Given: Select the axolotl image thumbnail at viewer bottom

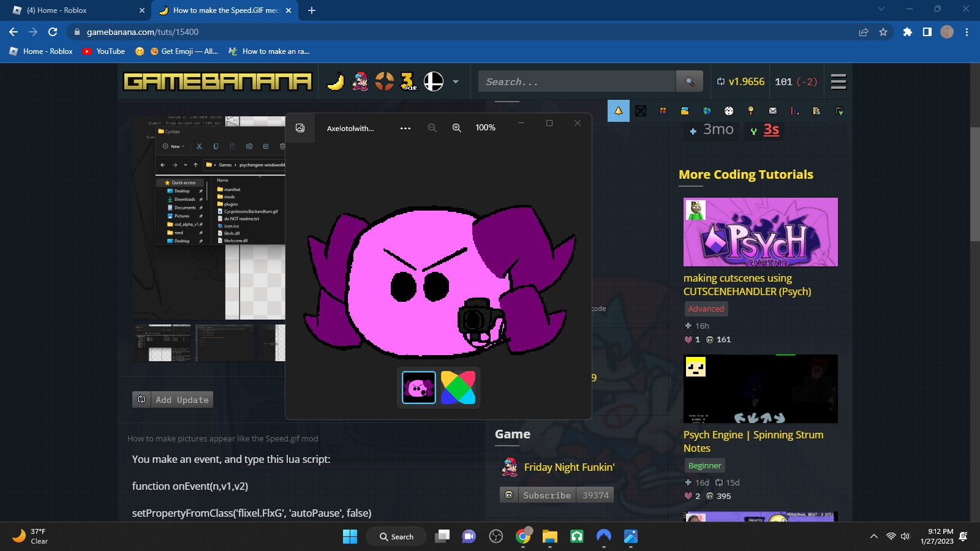Looking at the screenshot, I should coord(417,387).
